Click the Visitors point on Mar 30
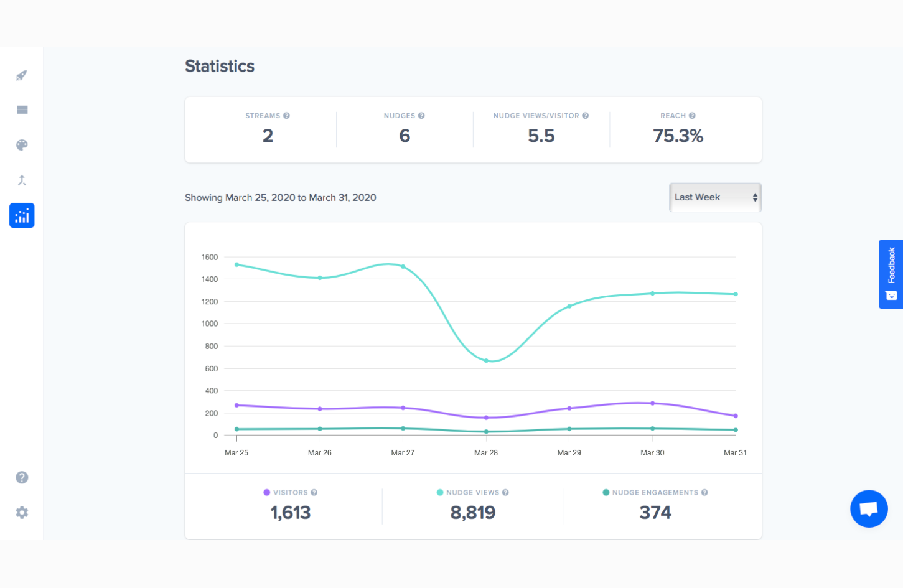Viewport: 903px width, 588px height. pos(652,403)
